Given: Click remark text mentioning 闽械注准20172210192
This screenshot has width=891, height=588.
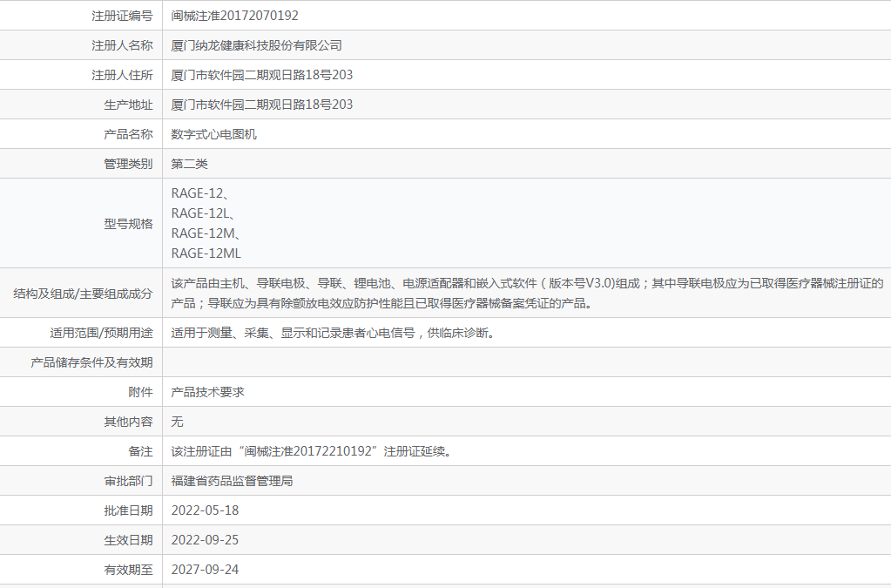Looking at the screenshot, I should [312, 451].
